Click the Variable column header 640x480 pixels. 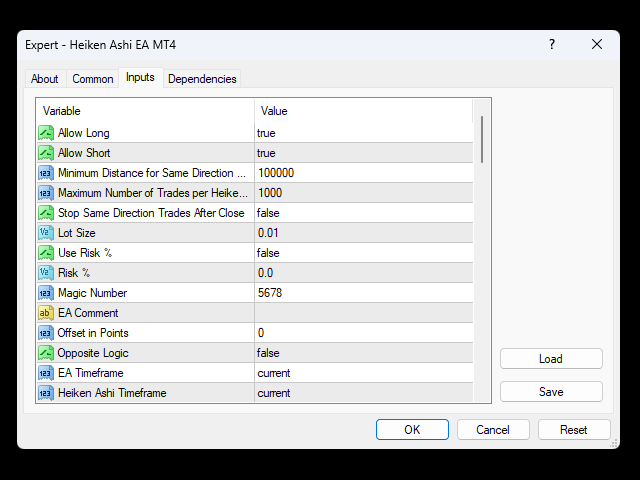click(x=145, y=111)
